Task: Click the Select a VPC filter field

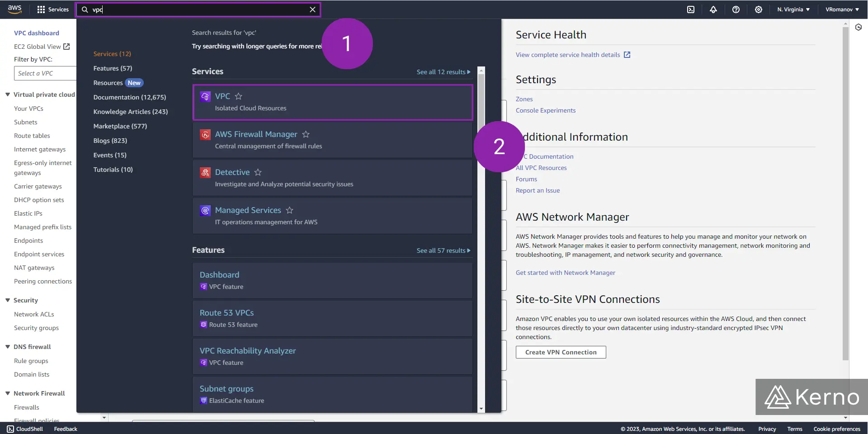Action: [x=45, y=73]
